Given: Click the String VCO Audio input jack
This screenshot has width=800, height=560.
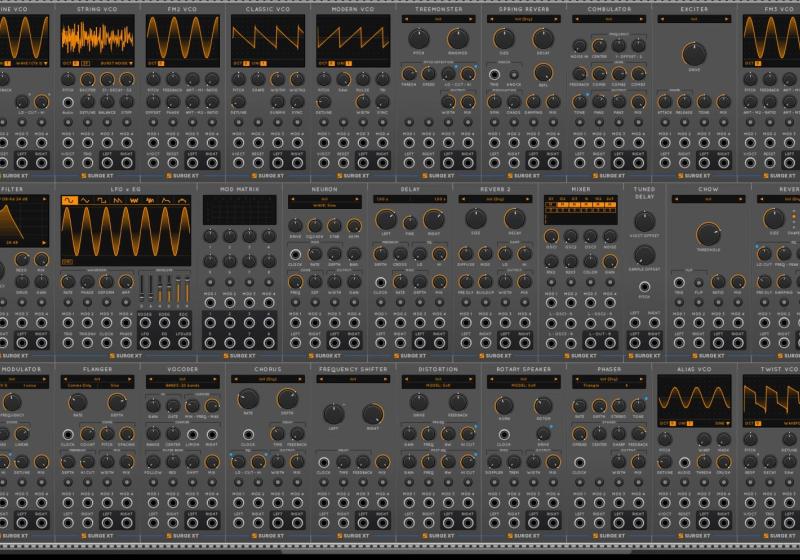Looking at the screenshot, I should point(68,102).
